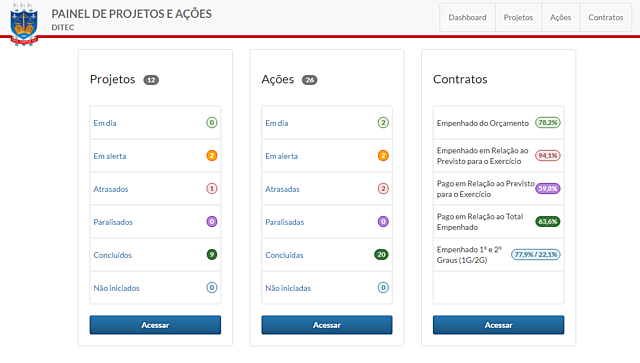This screenshot has height=363, width=640.
Task: Click Empenhado em Relação ao Previsto text
Action: coord(483,156)
